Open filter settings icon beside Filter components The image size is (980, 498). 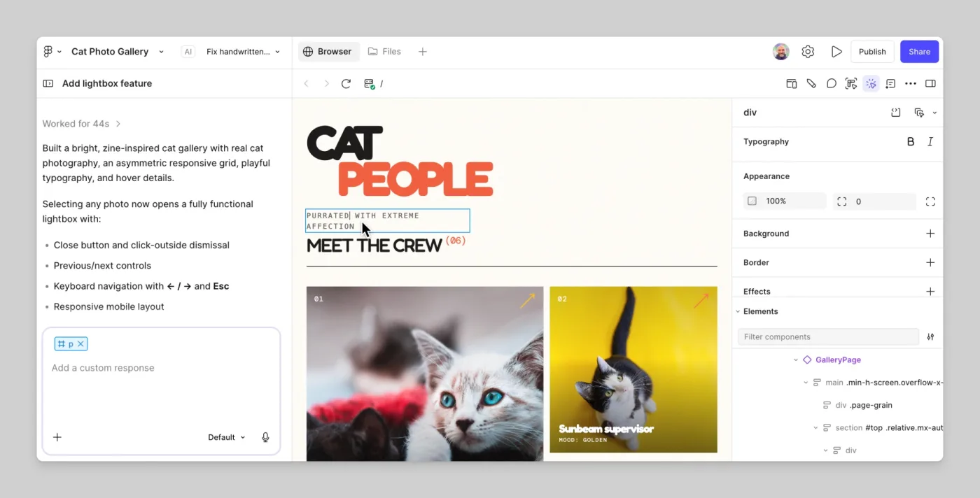pyautogui.click(x=930, y=337)
